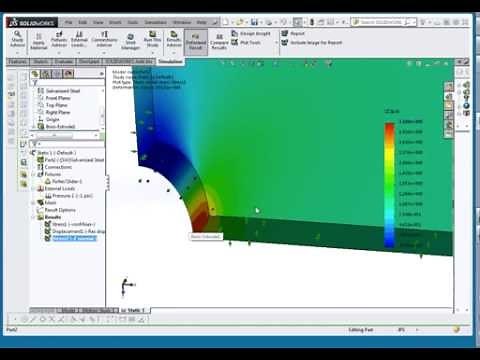480x360 pixels.
Task: Click the Save icon
Action: pos(254,22)
